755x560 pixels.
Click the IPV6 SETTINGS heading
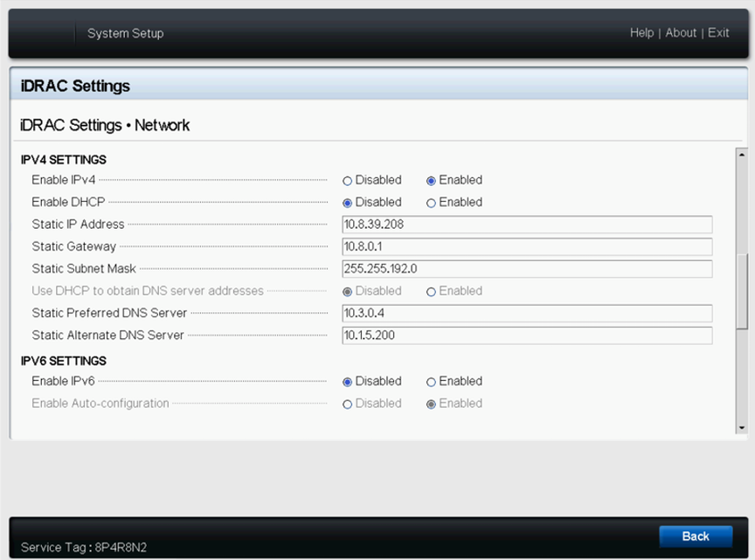64,361
